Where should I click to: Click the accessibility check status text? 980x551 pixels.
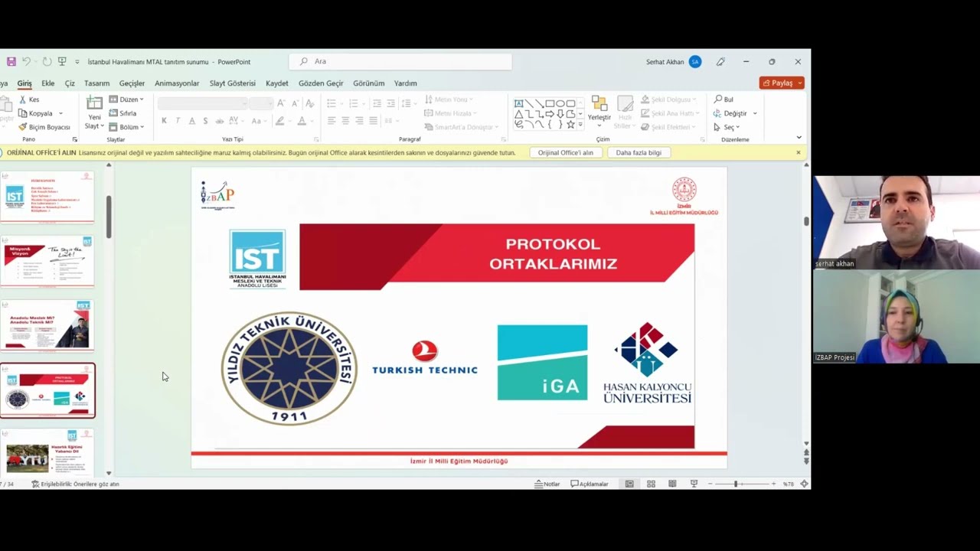[x=75, y=484]
